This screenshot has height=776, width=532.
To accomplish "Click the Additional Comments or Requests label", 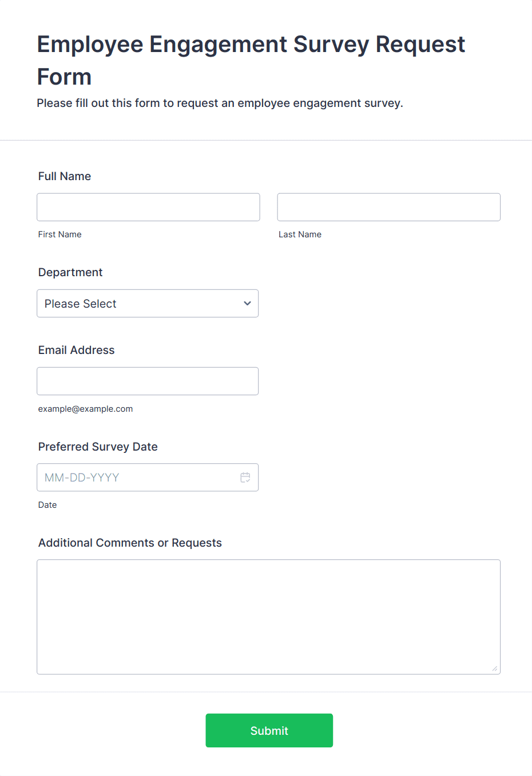I will tap(130, 543).
